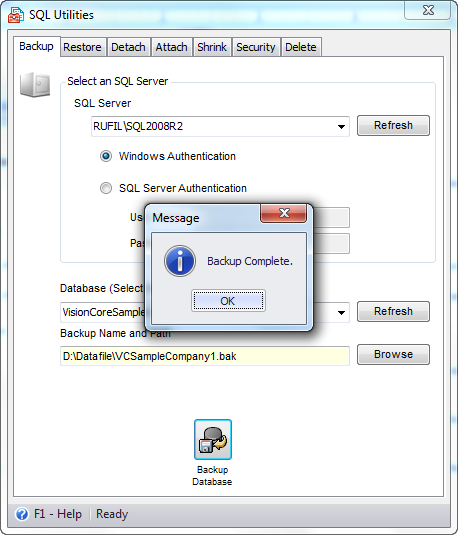This screenshot has width=458, height=535.
Task: Switch to the Restore tab
Action: pos(82,47)
